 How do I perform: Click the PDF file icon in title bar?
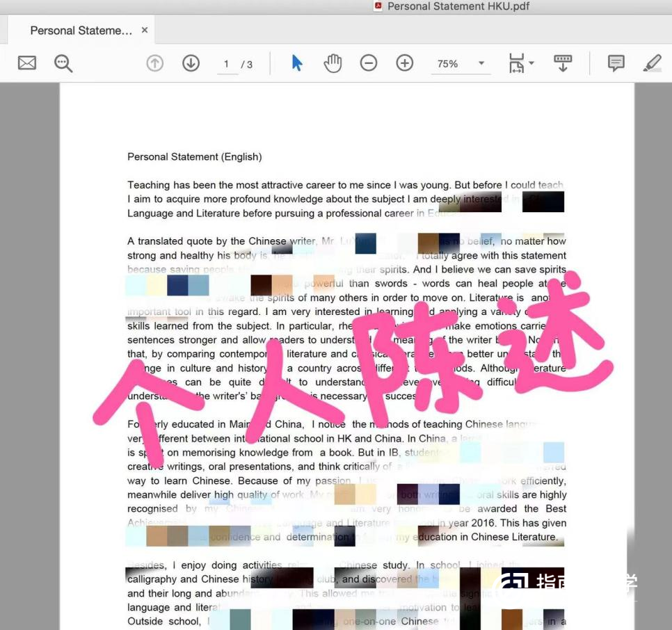[378, 6]
